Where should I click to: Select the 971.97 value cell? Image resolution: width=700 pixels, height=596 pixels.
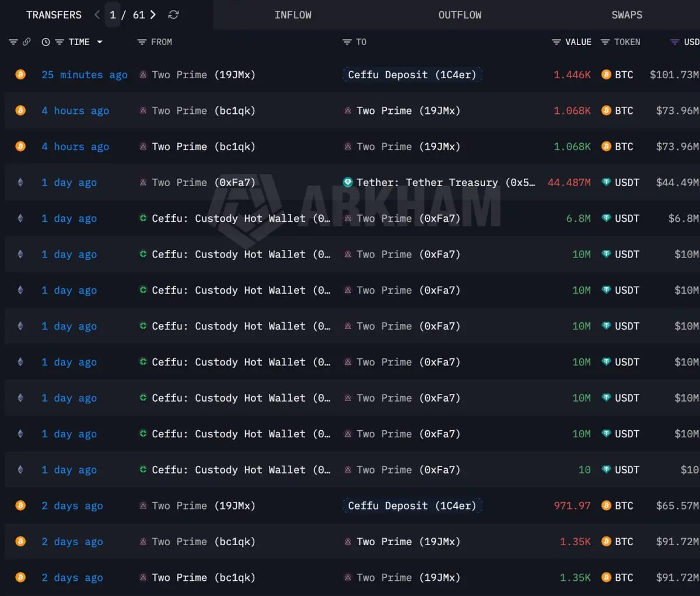[572, 506]
